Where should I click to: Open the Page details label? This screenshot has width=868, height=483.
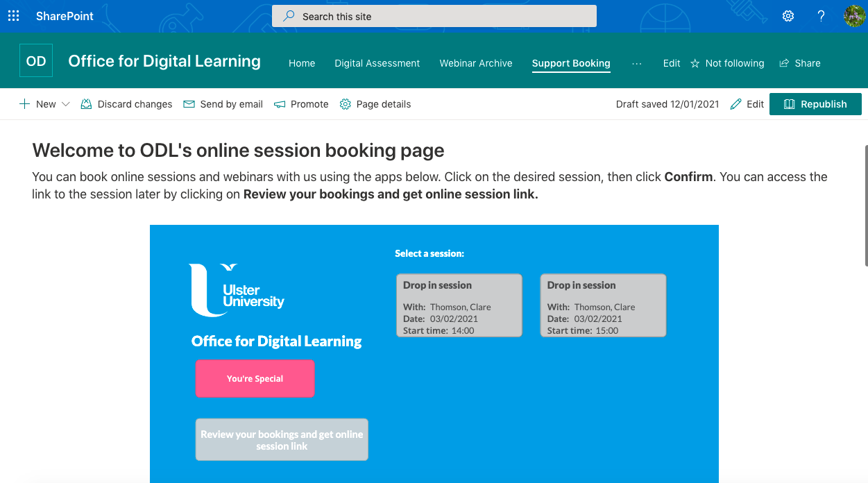pyautogui.click(x=384, y=104)
